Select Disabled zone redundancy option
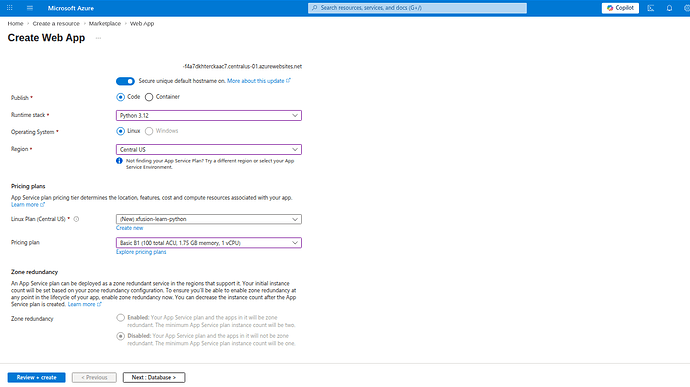 120,336
